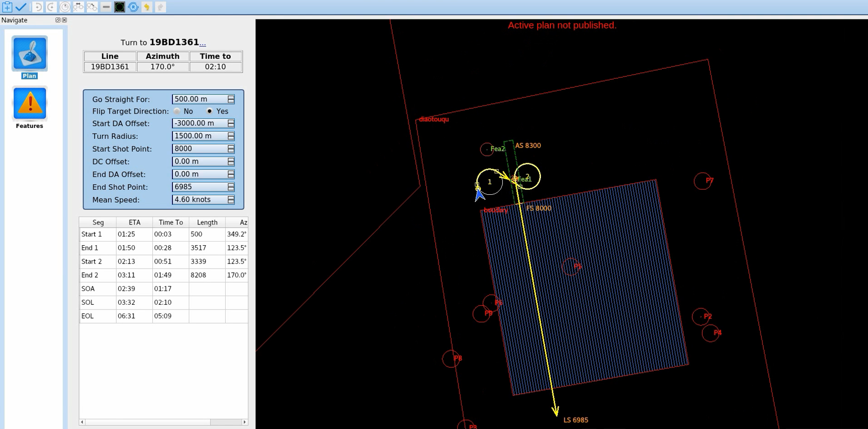Set Flip Target Direction to No

tap(177, 111)
